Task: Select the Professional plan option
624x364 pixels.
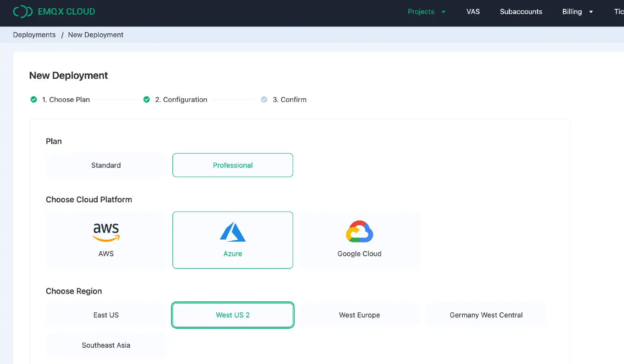Action: point(232,165)
